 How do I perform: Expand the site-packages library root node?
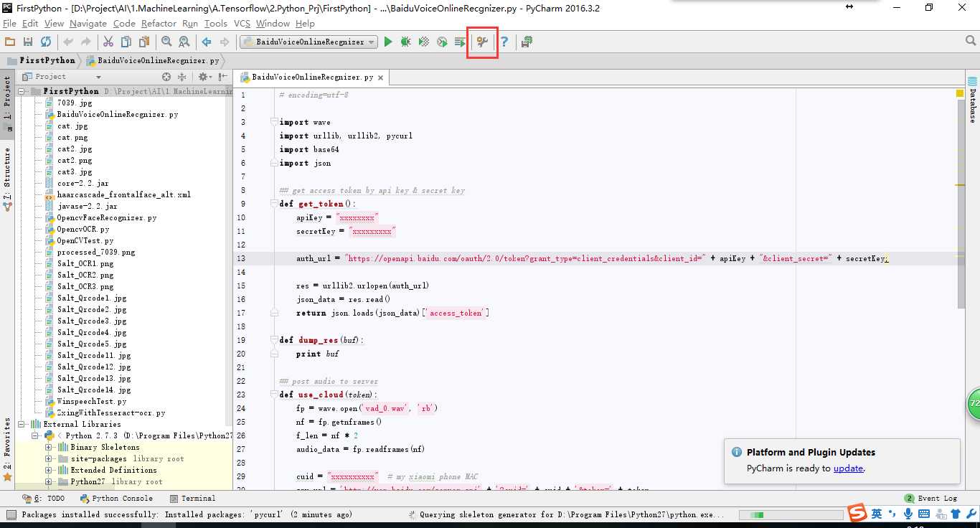click(49, 459)
